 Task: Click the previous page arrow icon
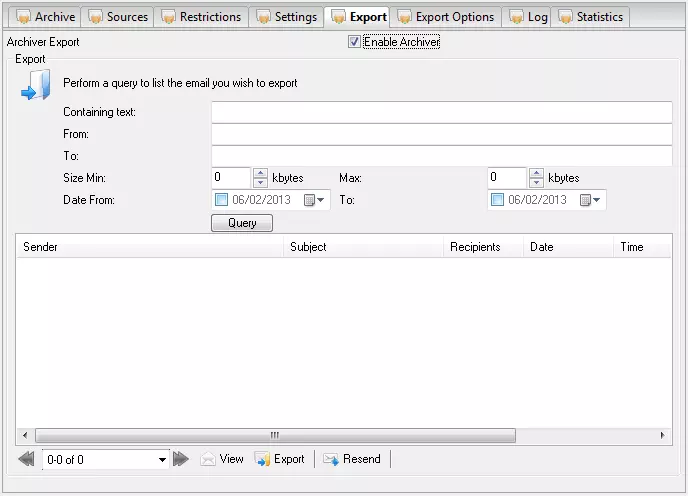[27, 459]
